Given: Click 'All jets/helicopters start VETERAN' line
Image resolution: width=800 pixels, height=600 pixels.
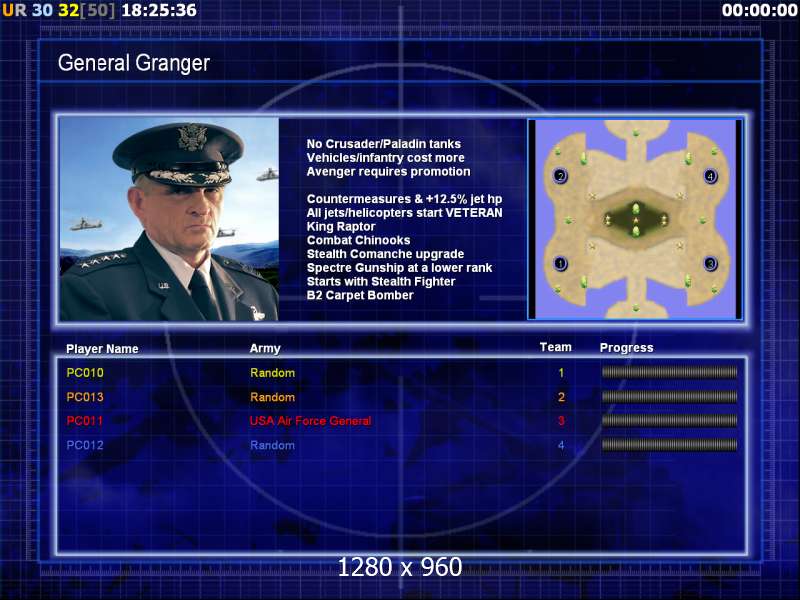Looking at the screenshot, I should tap(404, 213).
